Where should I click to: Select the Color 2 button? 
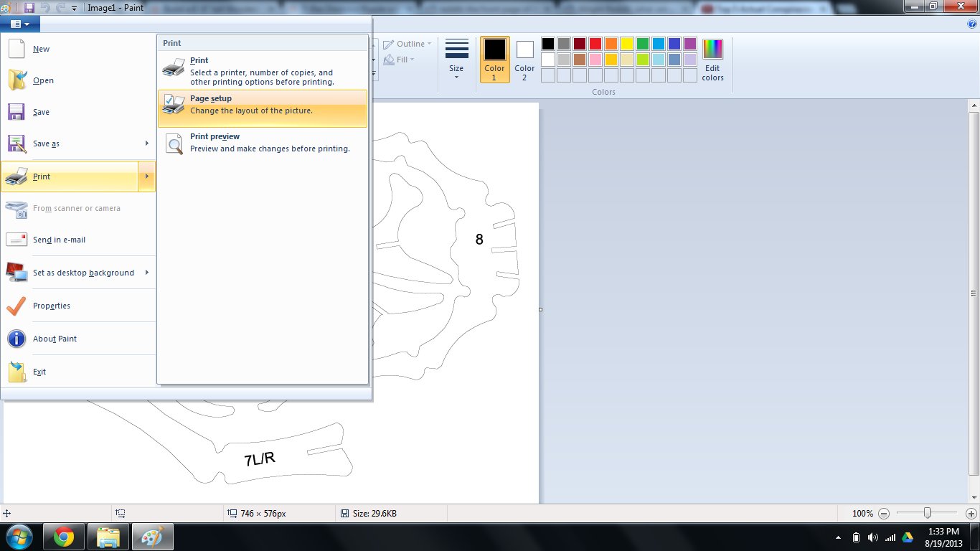[524, 60]
